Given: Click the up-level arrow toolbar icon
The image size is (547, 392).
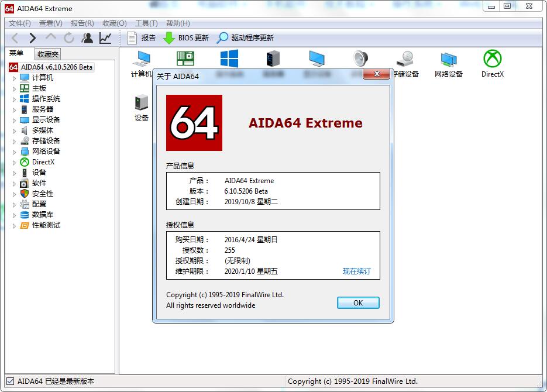Looking at the screenshot, I should click(51, 37).
